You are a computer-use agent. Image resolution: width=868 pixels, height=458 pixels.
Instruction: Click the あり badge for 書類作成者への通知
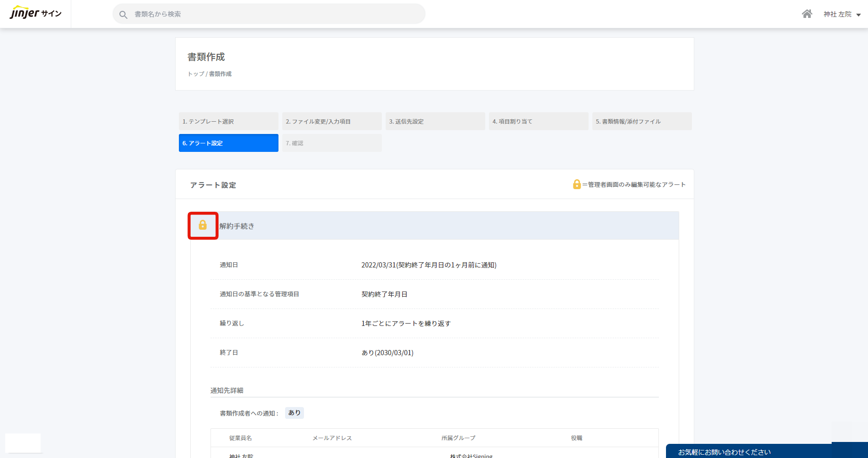[295, 413]
